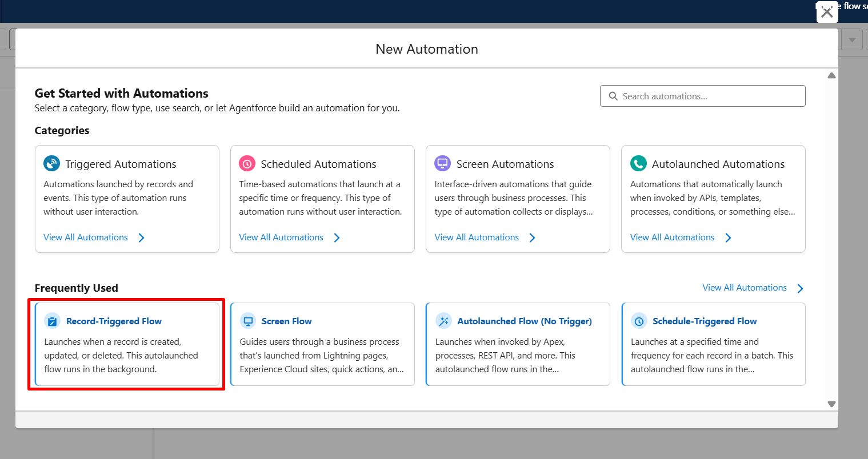
Task: Open chevron beside Triggered Automations View All
Action: (142, 237)
